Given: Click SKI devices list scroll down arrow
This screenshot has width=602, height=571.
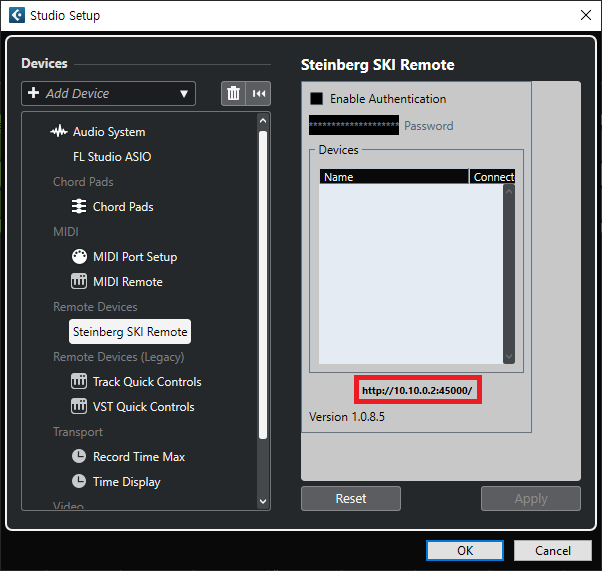Looking at the screenshot, I should pos(509,357).
